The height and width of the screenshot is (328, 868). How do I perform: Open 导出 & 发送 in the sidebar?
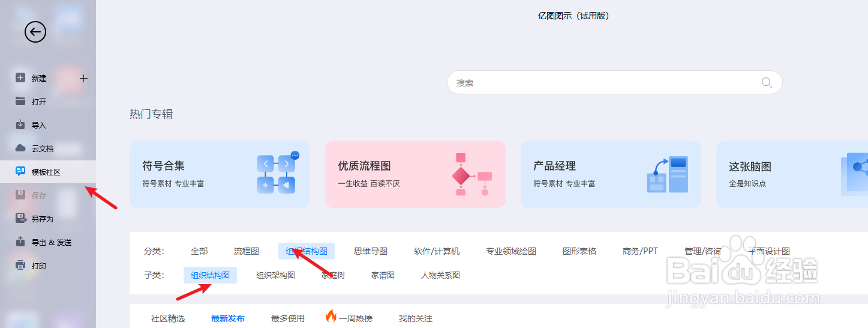point(48,242)
